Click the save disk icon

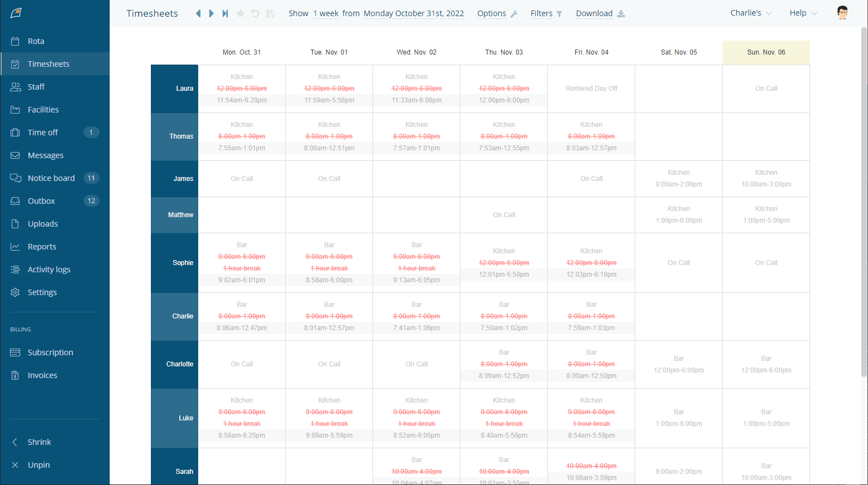(x=270, y=13)
